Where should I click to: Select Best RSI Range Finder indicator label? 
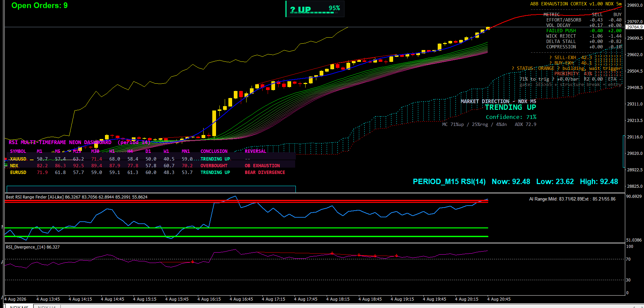76,197
